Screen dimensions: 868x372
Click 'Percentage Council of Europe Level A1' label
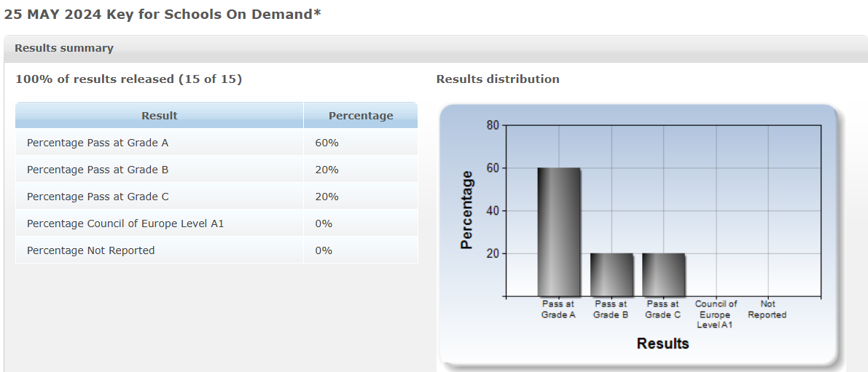pyautogui.click(x=125, y=224)
